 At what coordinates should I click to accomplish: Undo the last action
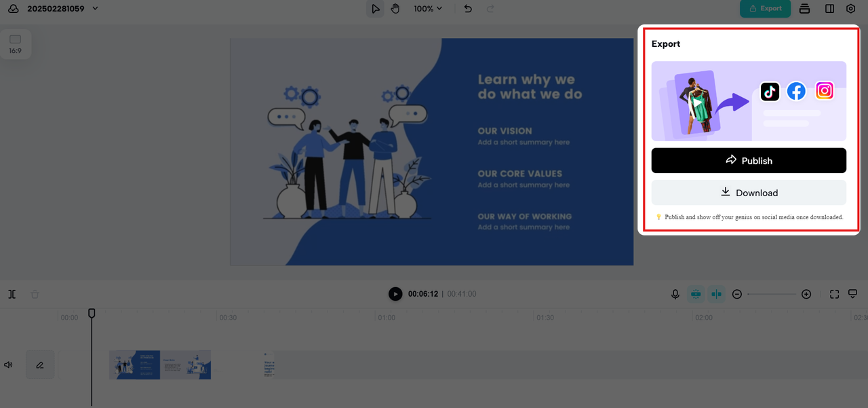click(468, 9)
